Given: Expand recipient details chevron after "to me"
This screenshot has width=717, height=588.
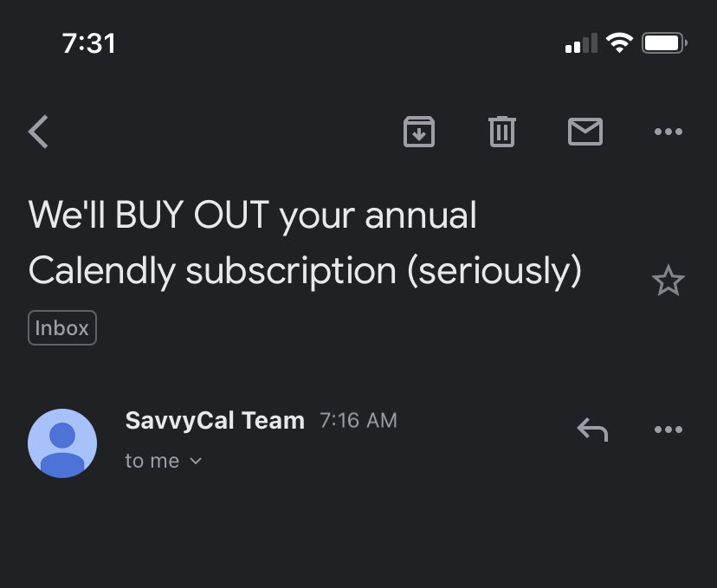Looking at the screenshot, I should click(x=196, y=462).
